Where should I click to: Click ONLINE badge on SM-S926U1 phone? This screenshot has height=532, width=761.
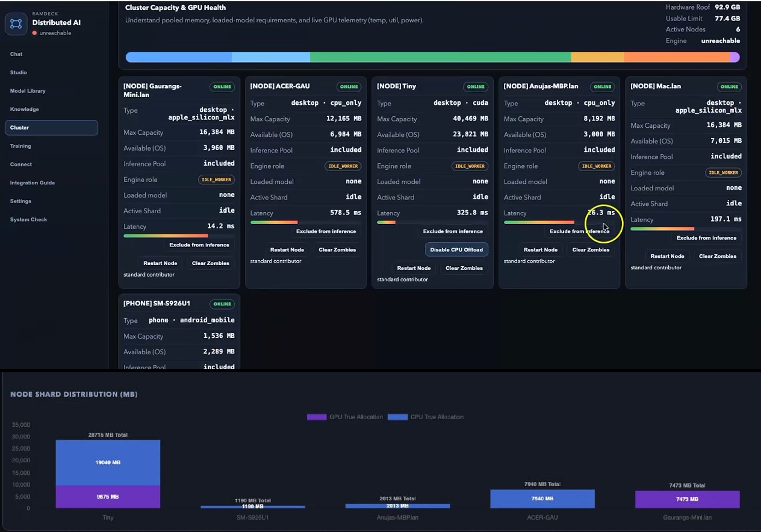[222, 304]
